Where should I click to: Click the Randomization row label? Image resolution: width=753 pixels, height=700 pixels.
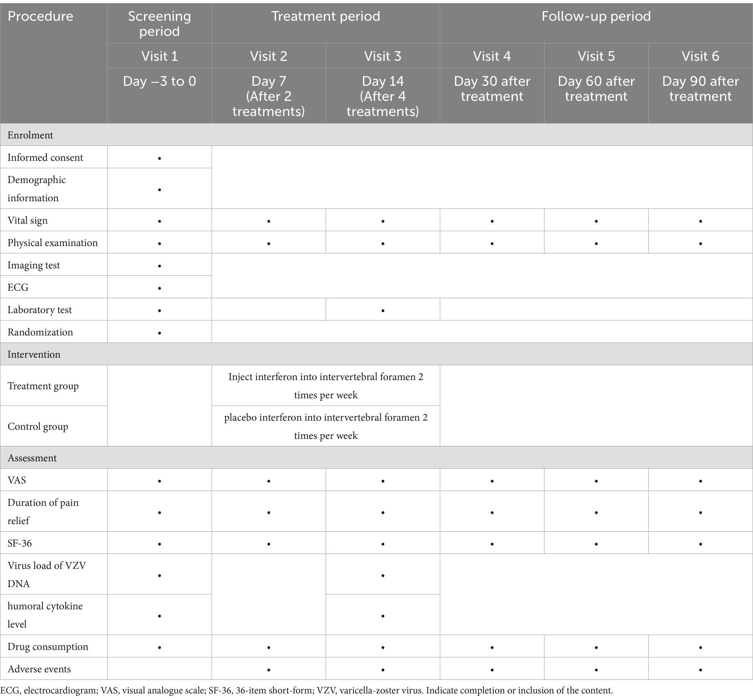pyautogui.click(x=40, y=332)
